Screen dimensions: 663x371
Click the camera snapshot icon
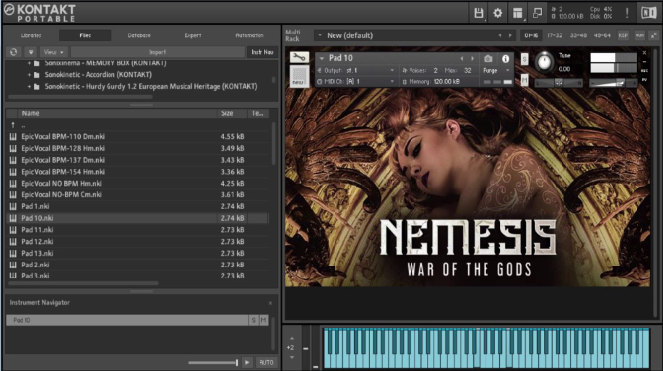(x=488, y=58)
